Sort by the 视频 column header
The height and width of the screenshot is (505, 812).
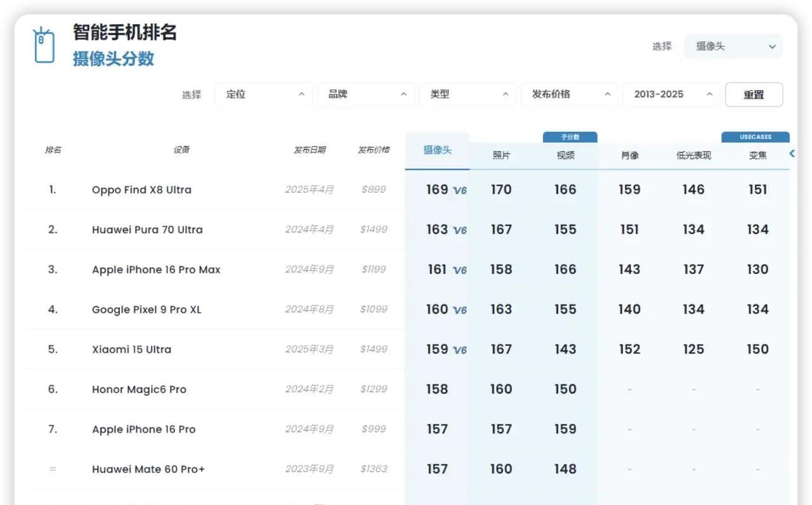[x=565, y=155]
